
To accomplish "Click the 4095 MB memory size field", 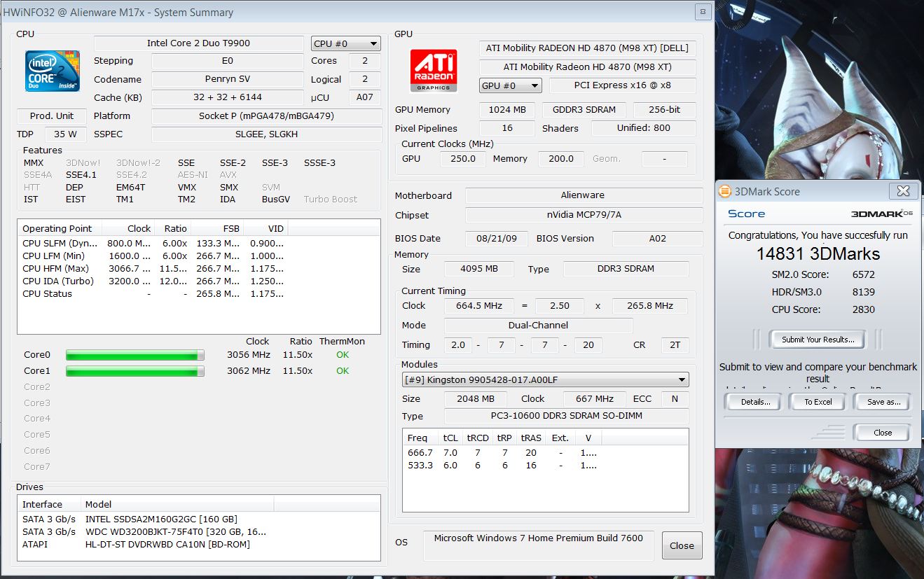I will 479,270.
